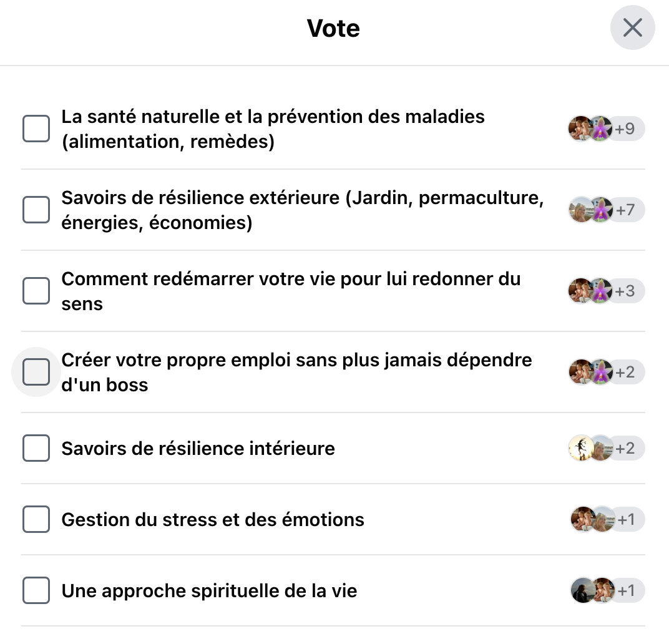Click orchid flower avatar on santé naturelle row

tap(601, 129)
